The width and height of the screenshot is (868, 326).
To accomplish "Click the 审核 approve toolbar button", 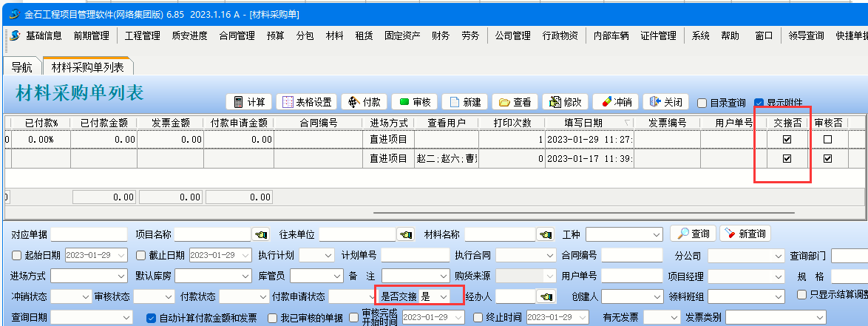I will pos(415,102).
